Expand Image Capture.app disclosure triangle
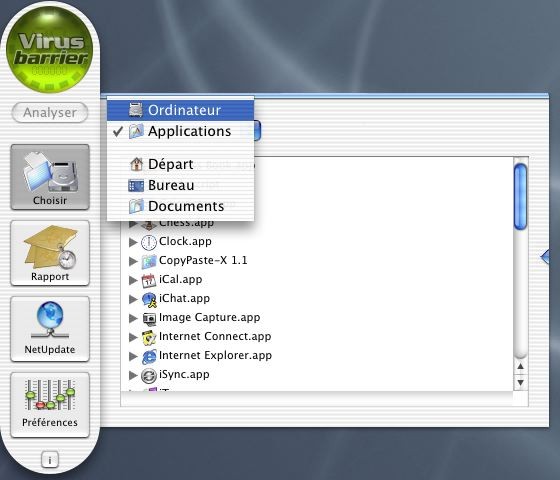This screenshot has height=480, width=560. (133, 318)
